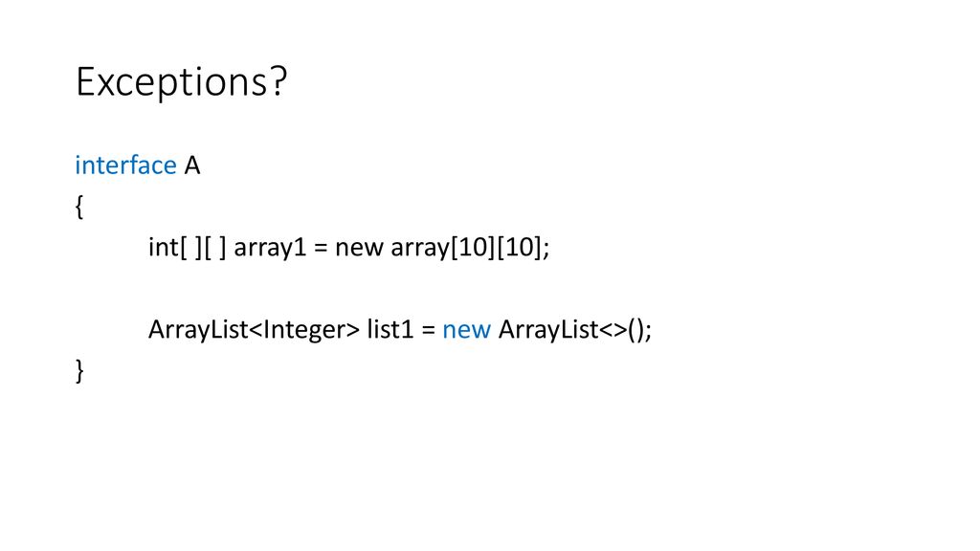The height and width of the screenshot is (551, 980).
Task: Select "ArrayList" at start of list1 line
Action: coord(198,330)
